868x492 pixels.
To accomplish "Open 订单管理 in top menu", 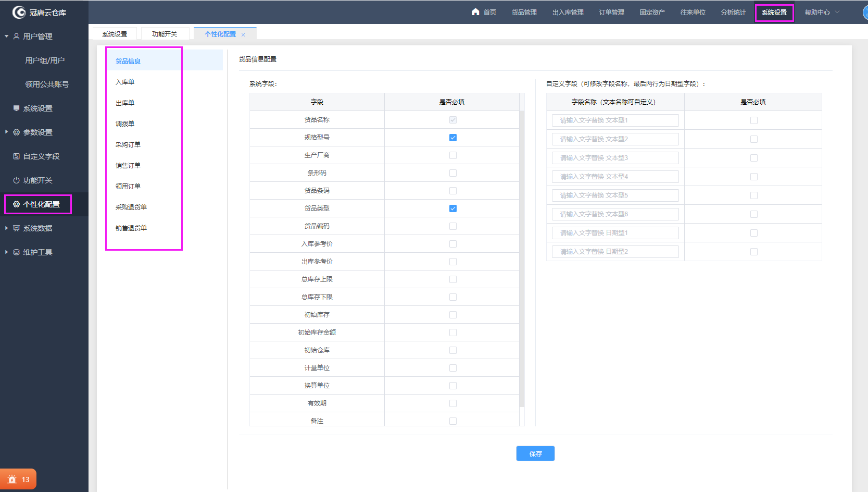I will click(611, 12).
